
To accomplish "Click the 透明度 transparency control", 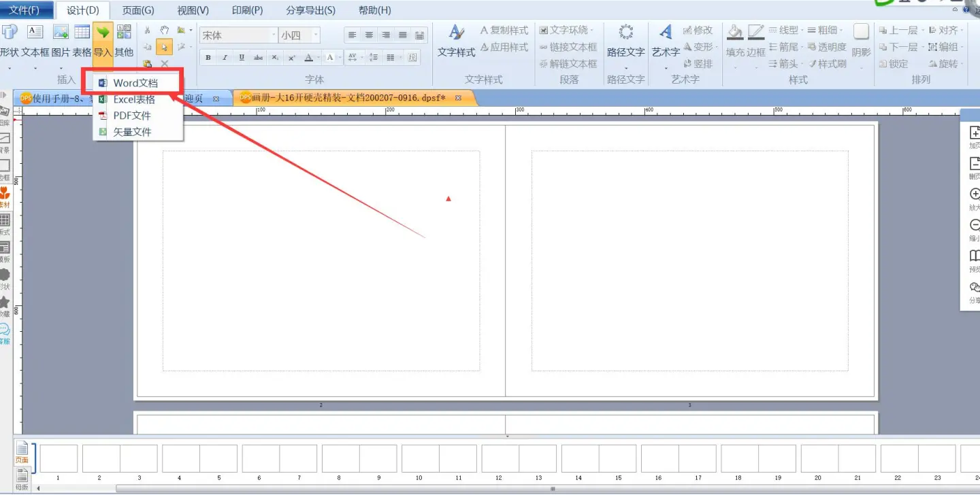I will pyautogui.click(x=827, y=48).
